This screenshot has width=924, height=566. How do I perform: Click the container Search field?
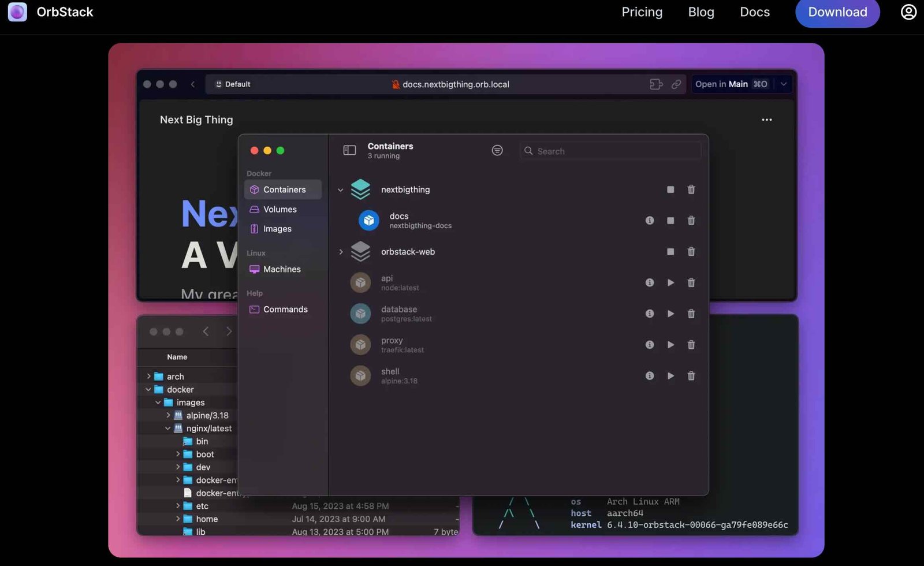(x=610, y=151)
